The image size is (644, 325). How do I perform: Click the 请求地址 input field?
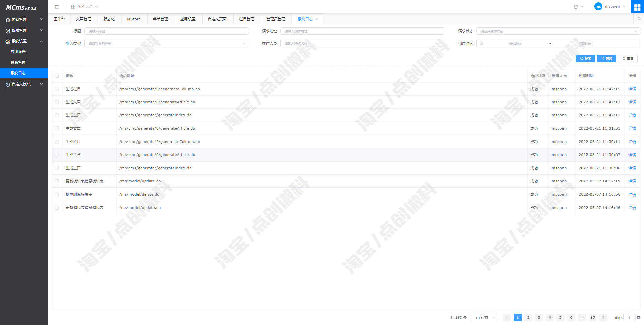362,31
